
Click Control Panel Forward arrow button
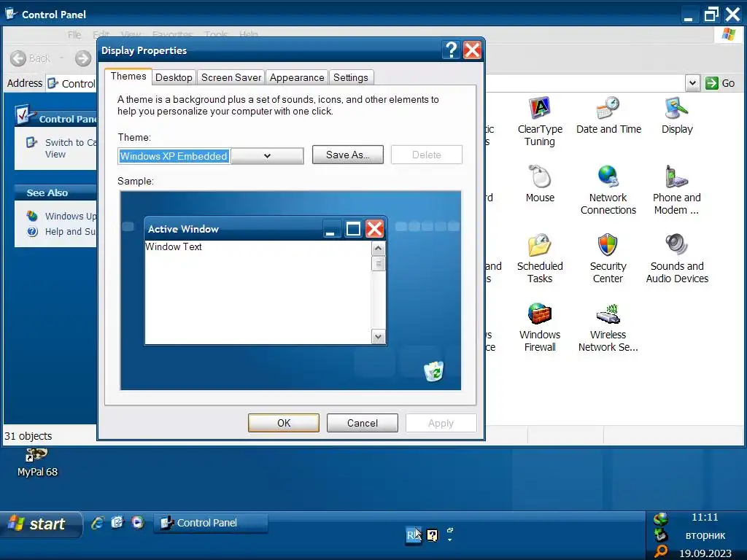[x=83, y=58]
